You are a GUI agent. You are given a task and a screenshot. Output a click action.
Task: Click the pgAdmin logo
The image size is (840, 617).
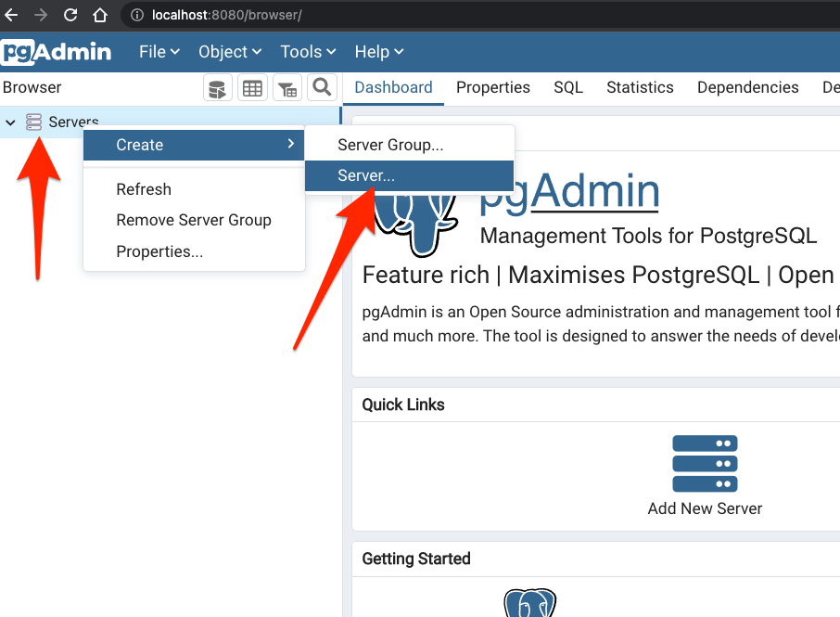57,52
